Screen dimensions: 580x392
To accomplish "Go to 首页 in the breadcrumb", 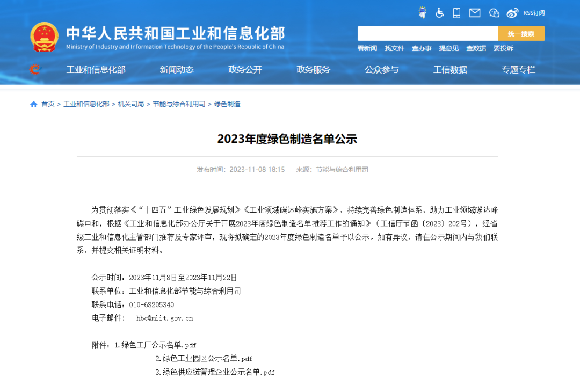I will click(x=48, y=104).
